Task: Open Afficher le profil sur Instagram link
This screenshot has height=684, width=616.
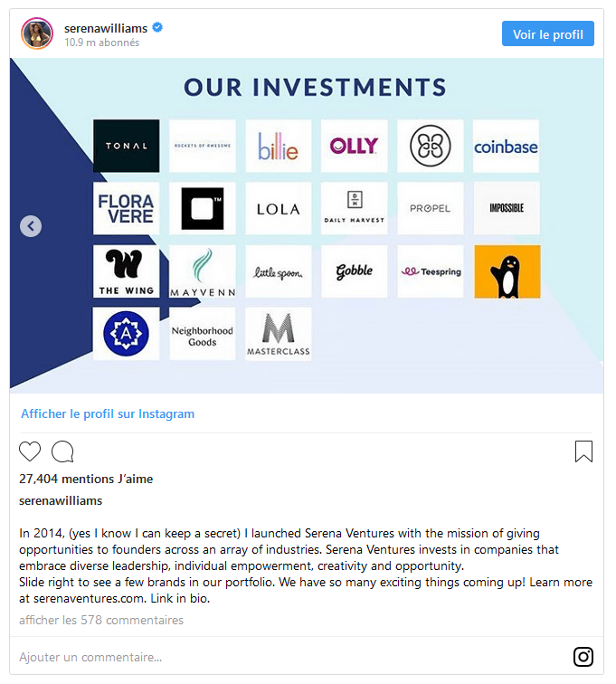Action: point(108,413)
